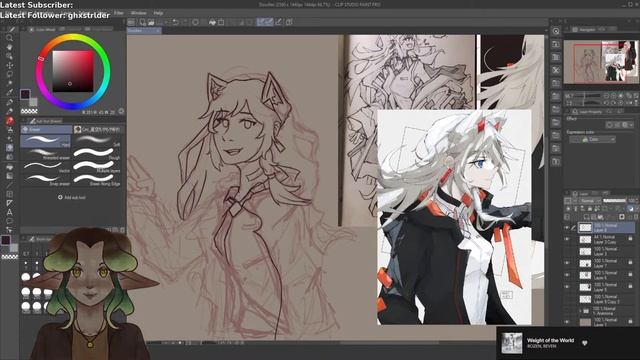Screen dimensions: 640x360
Task: Open the Expression color dropdown
Action: coord(593,140)
